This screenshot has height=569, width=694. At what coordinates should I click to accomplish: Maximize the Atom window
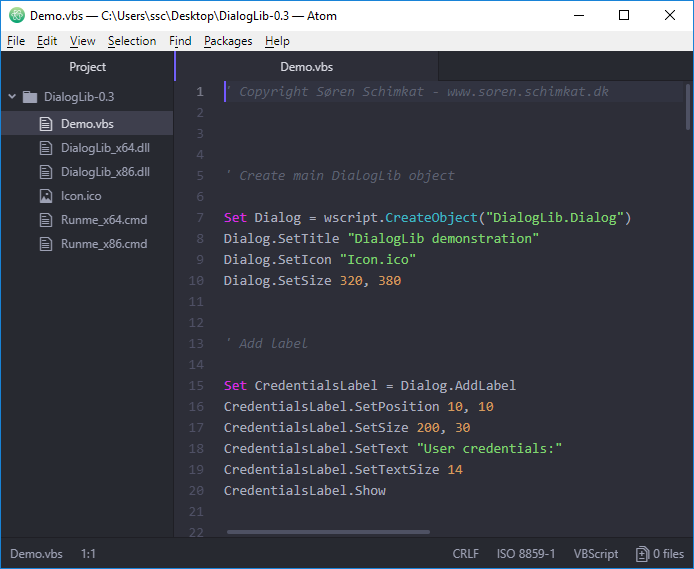click(624, 15)
